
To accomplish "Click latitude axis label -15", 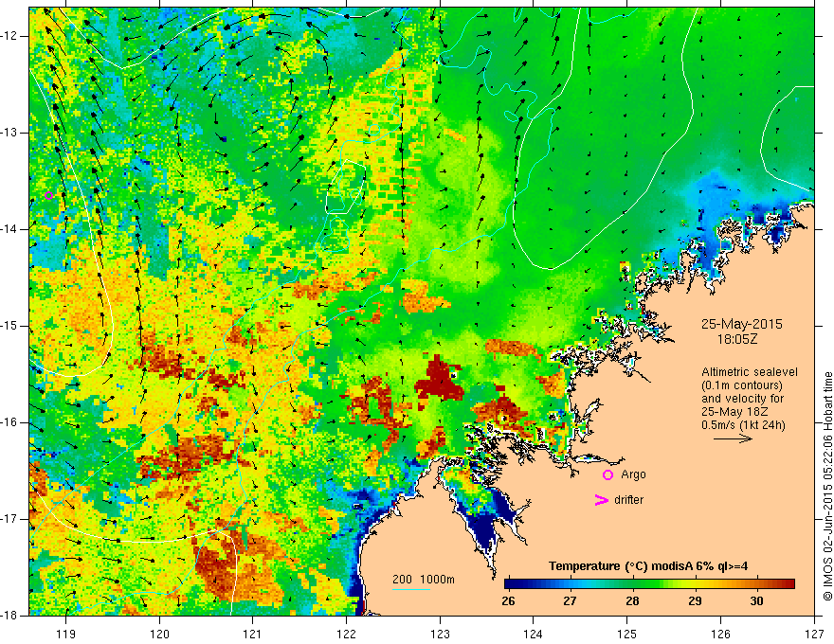I will pos(9,326).
